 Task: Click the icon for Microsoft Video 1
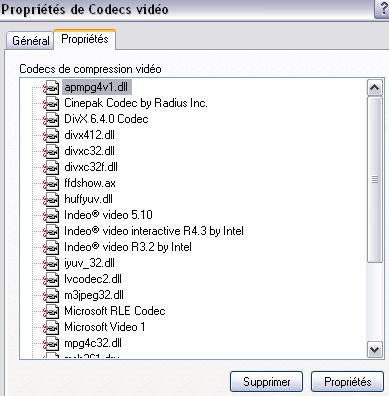(x=51, y=328)
